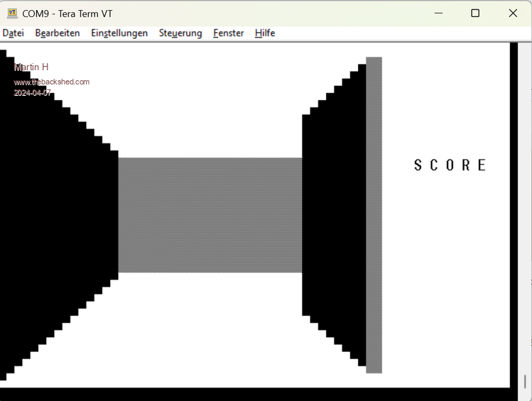Open the Einstellungen menu

[119, 33]
